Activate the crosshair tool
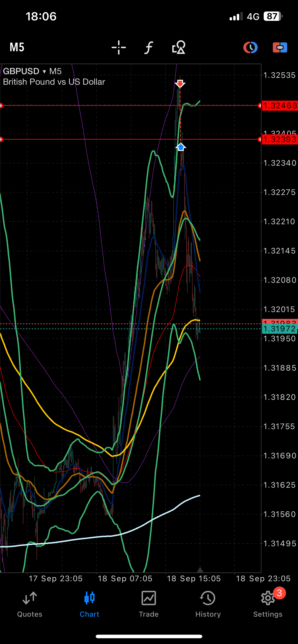Viewport: 298px width, 644px height. pos(119,47)
